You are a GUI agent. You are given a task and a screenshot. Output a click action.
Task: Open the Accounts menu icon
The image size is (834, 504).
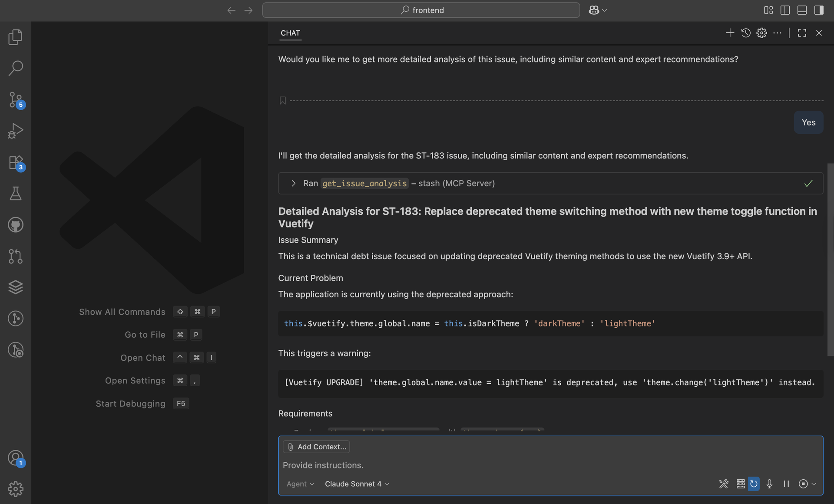coord(16,458)
